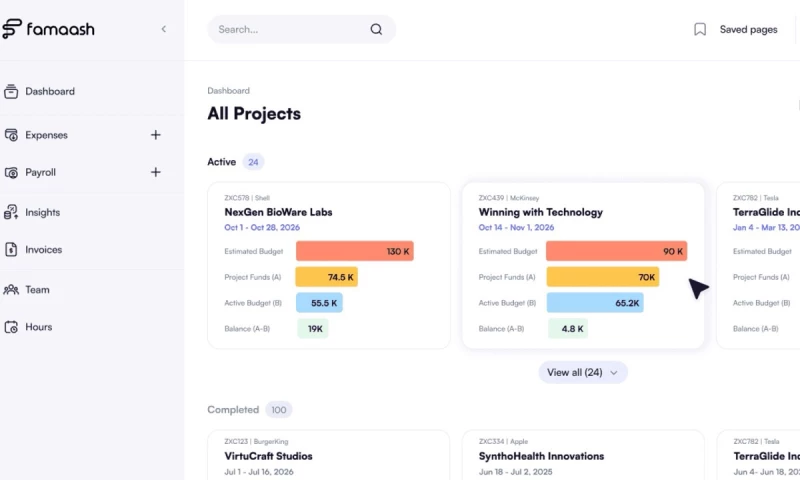The image size is (800, 480).
Task: Open the VirtuCraft Studios project
Action: pyautogui.click(x=268, y=456)
